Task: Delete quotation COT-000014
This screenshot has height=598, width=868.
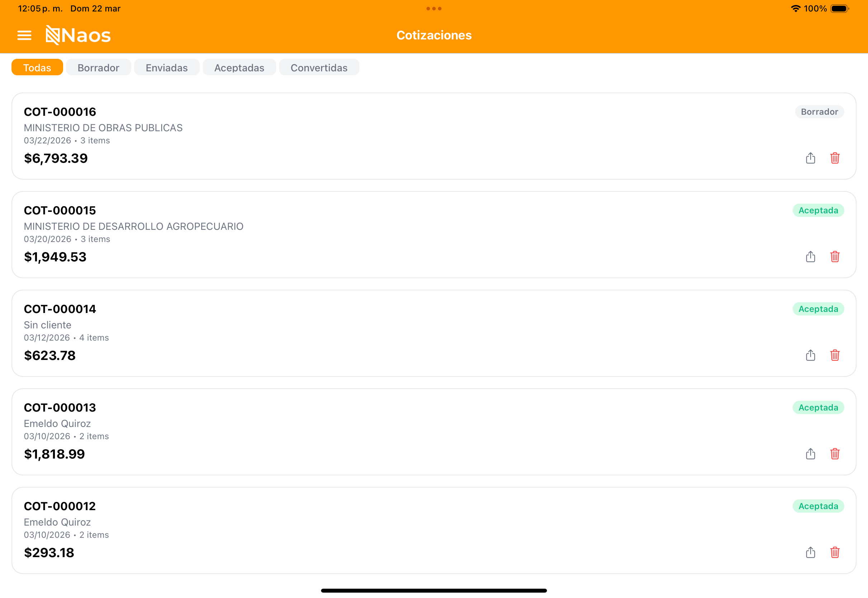Action: [835, 355]
